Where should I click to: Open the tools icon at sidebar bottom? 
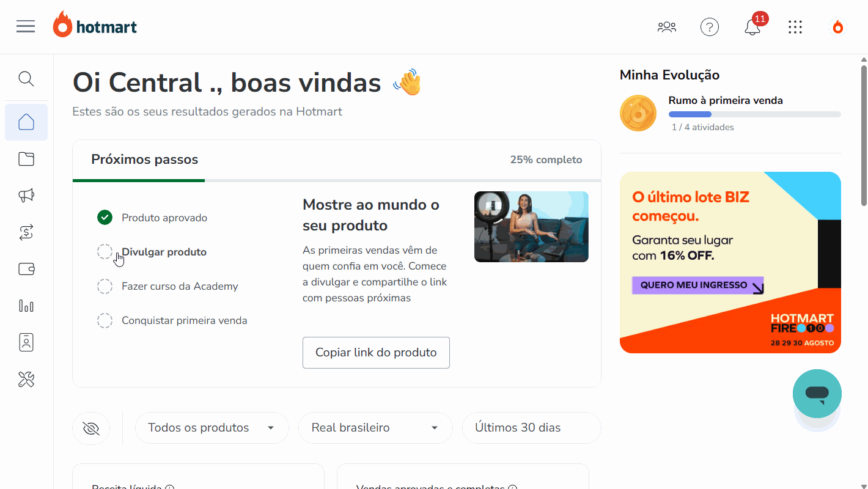pyautogui.click(x=26, y=379)
